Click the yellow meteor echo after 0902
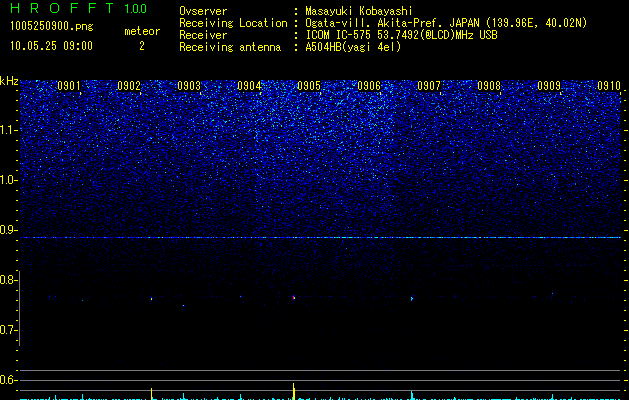The height and width of the screenshot is (400, 629). click(152, 298)
